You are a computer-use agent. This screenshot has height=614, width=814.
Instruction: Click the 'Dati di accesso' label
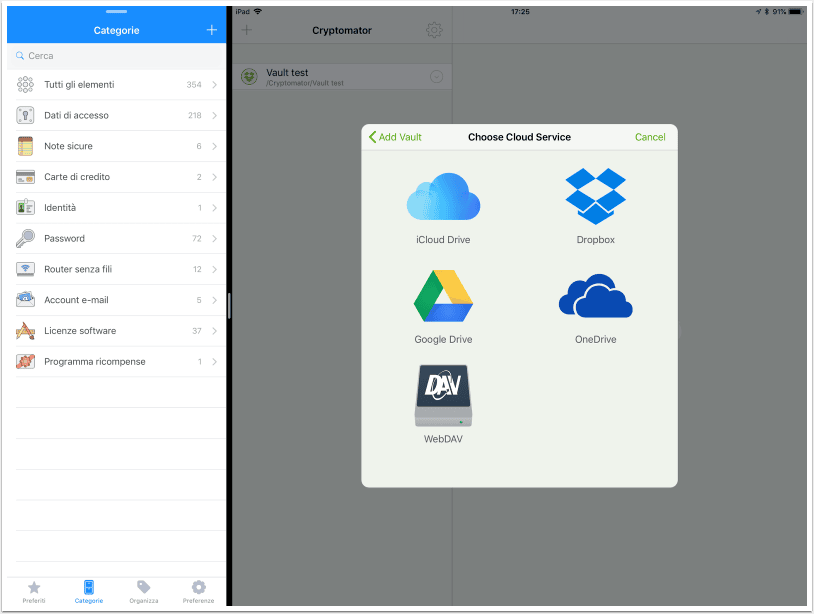[x=76, y=115]
